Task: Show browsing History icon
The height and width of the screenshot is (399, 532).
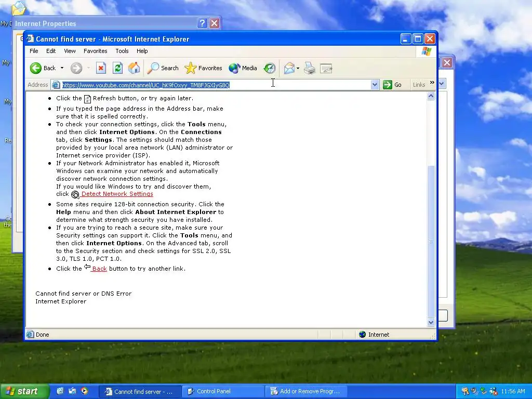Action: coord(270,68)
